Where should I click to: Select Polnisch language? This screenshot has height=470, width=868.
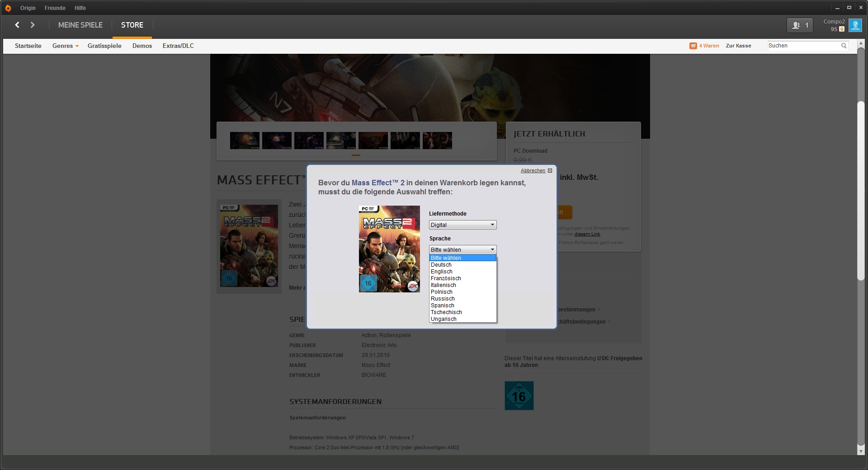tap(463, 292)
